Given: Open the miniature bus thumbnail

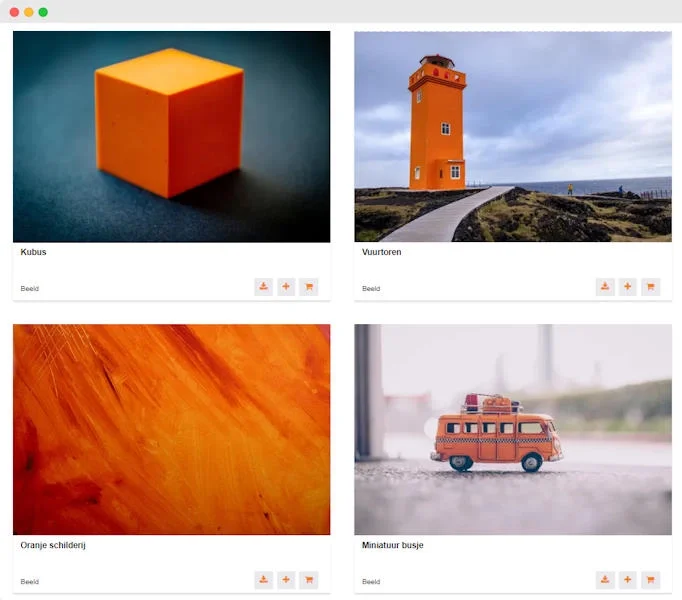Looking at the screenshot, I should [x=513, y=429].
